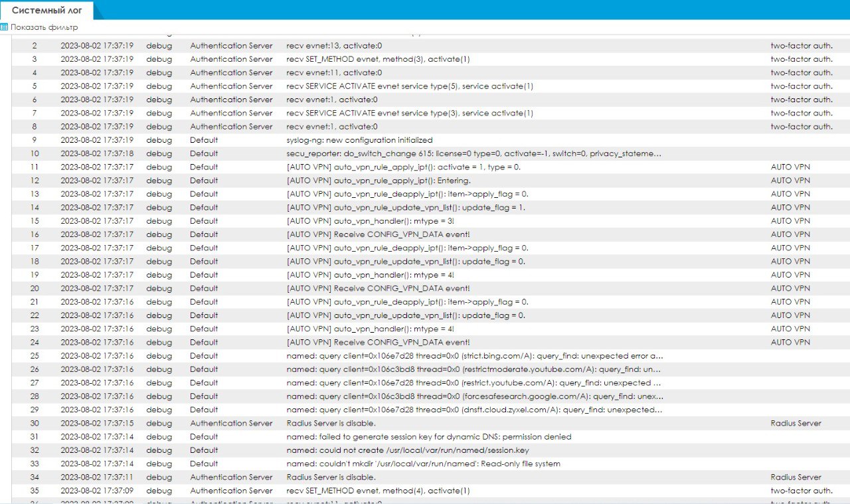Click the filter icon beside Показать фильтр
This screenshot has height=504, width=850.
pos(4,27)
